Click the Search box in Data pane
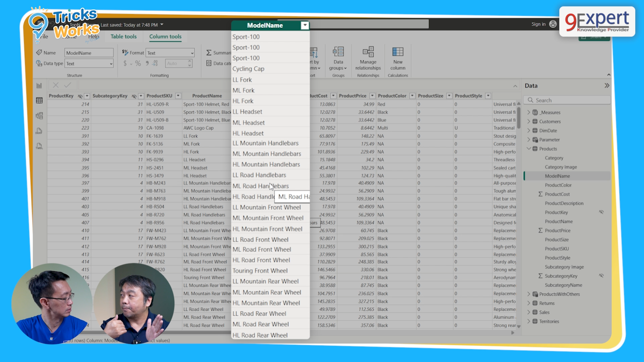 pyautogui.click(x=567, y=100)
